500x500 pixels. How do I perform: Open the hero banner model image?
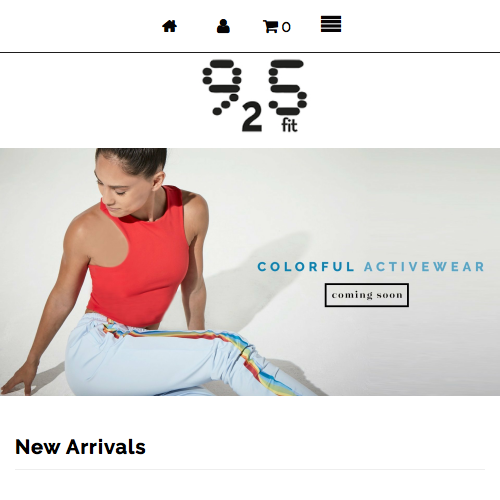point(250,272)
